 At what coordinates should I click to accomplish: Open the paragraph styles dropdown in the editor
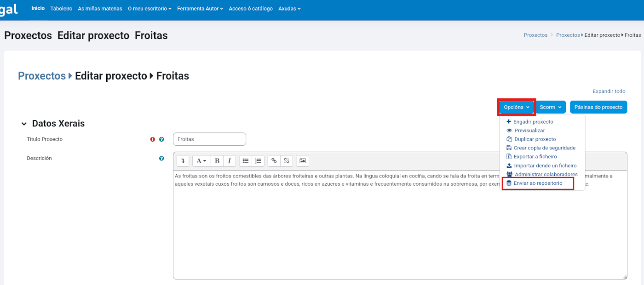point(201,160)
